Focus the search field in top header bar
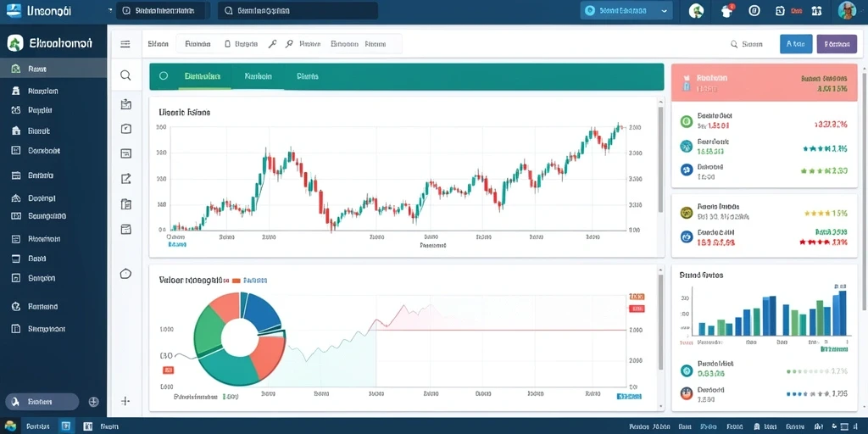This screenshot has width=868, height=434. coord(298,10)
